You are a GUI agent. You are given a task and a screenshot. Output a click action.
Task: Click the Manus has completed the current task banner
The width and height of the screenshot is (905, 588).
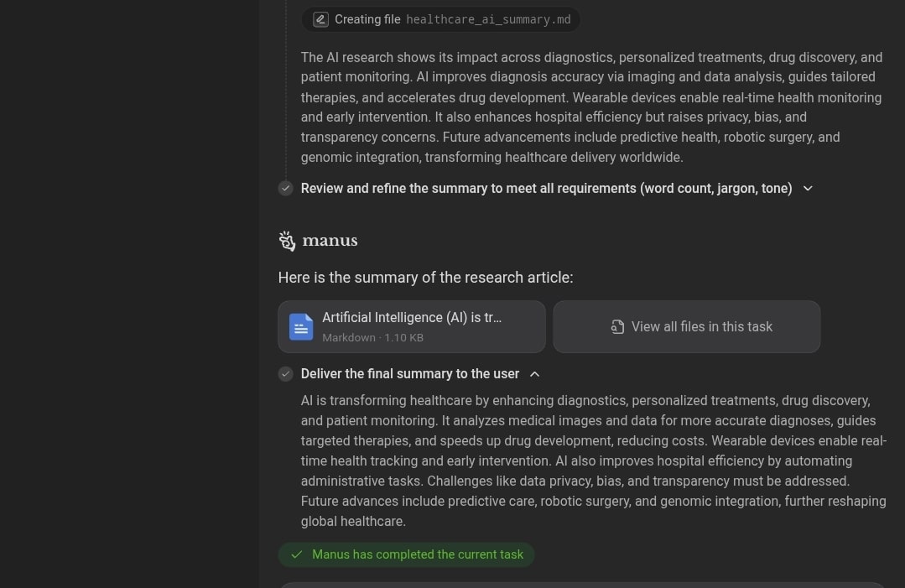coord(406,554)
